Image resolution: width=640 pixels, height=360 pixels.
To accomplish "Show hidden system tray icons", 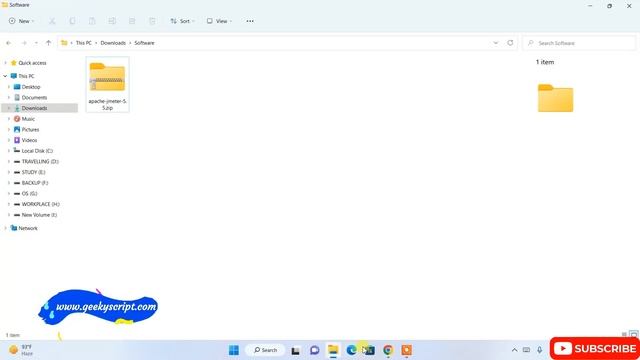I will (x=514, y=350).
